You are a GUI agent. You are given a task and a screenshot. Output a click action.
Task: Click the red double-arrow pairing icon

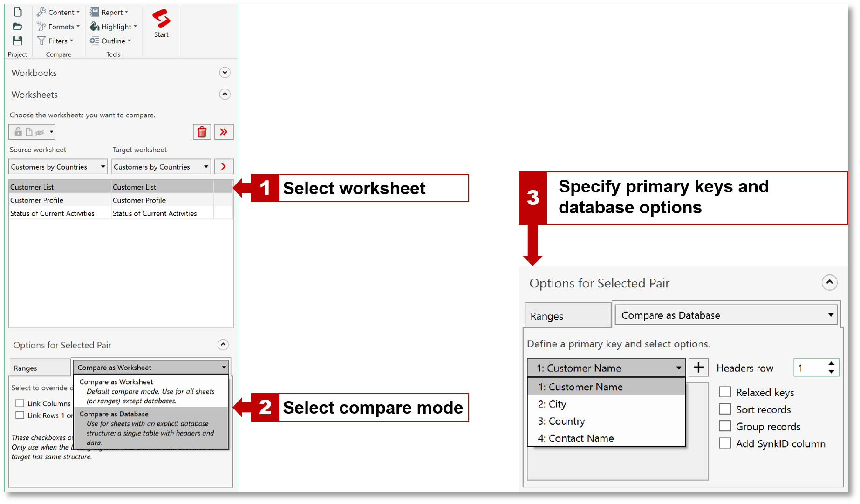click(224, 132)
